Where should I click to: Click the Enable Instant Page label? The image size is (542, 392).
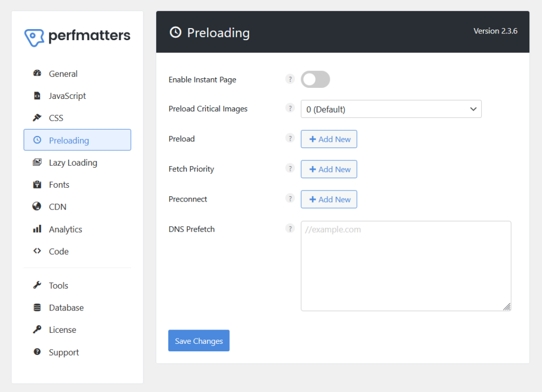[x=202, y=79]
